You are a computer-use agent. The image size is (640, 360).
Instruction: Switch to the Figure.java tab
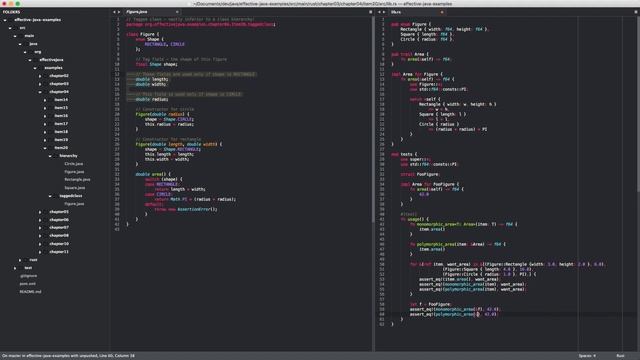[151, 12]
